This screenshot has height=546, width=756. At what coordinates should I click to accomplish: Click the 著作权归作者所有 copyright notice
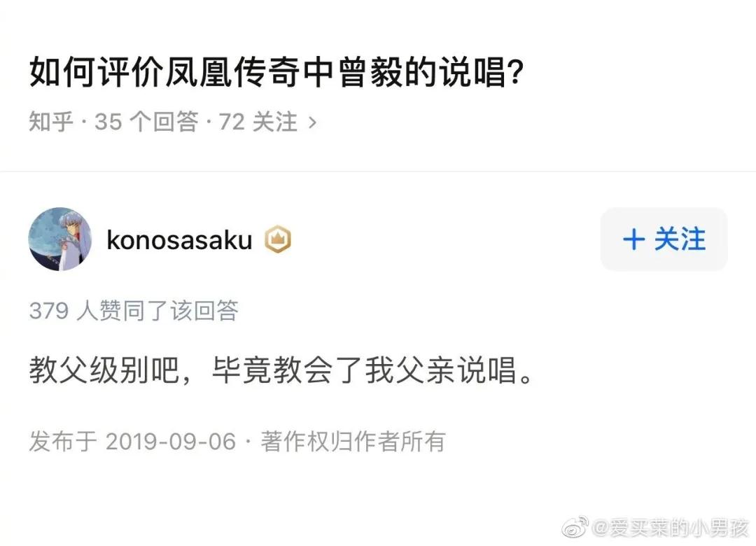coord(353,442)
